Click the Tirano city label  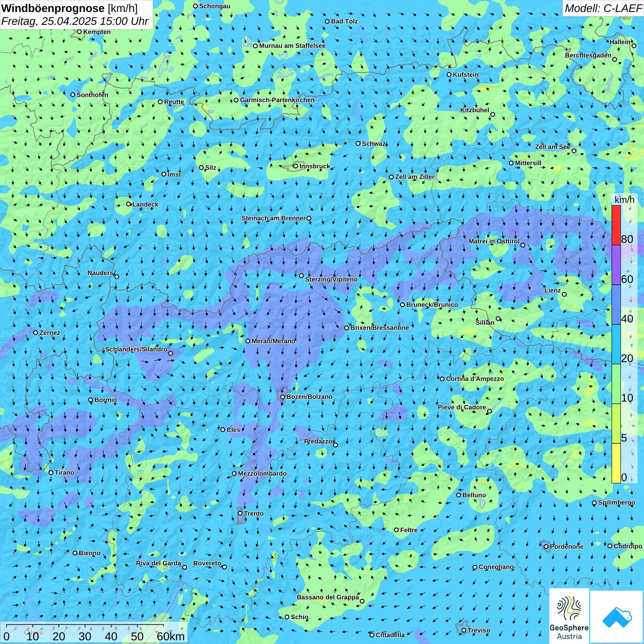point(64,473)
